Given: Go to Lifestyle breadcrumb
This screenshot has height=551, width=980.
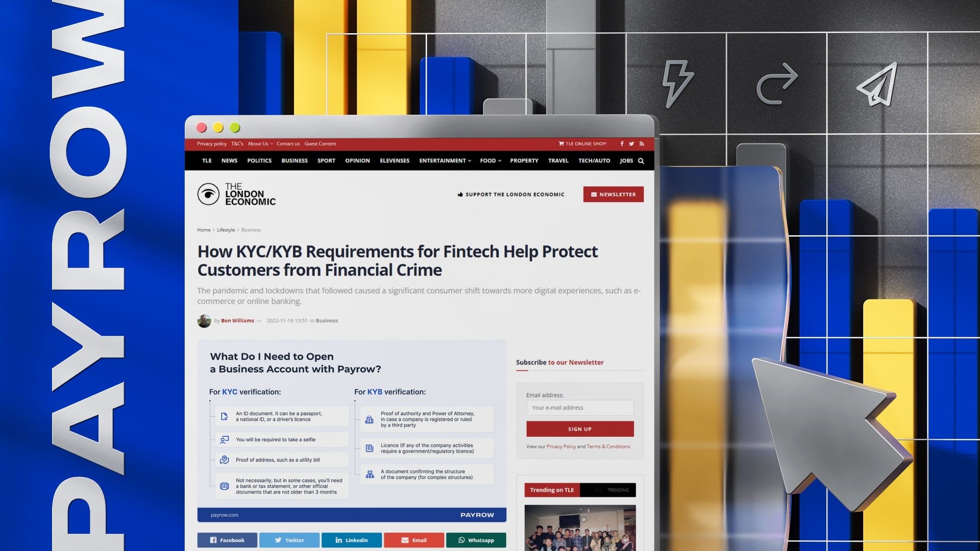Looking at the screenshot, I should click(x=226, y=230).
